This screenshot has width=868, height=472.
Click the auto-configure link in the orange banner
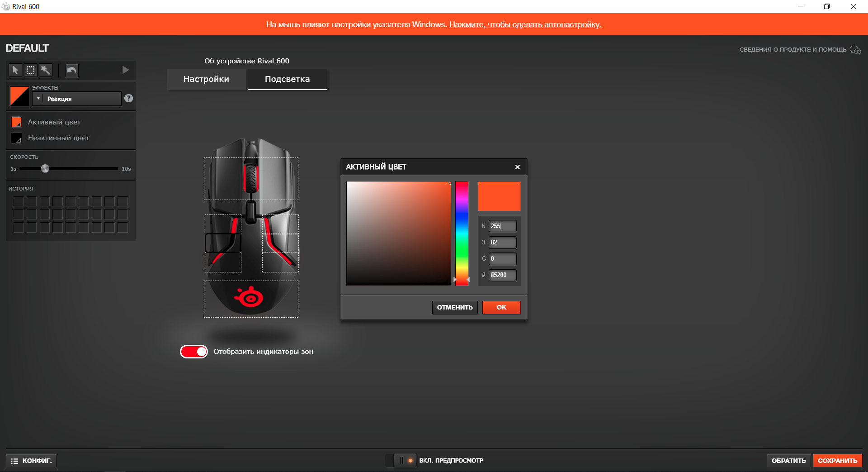pos(525,24)
